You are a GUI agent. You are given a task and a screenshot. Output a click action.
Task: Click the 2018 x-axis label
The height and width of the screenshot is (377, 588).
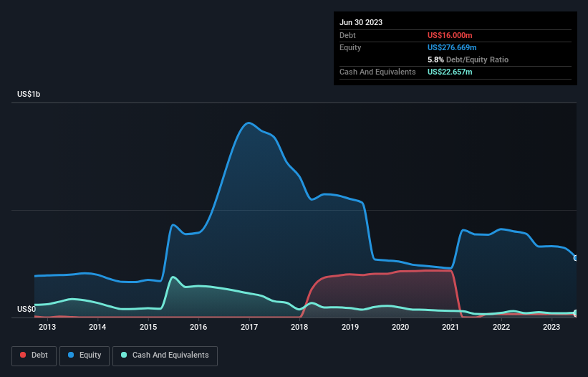click(299, 327)
